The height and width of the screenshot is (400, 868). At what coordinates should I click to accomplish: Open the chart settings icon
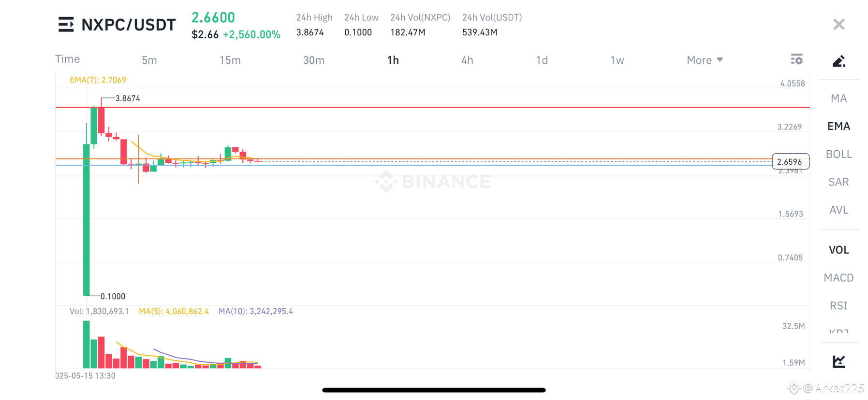(x=796, y=59)
